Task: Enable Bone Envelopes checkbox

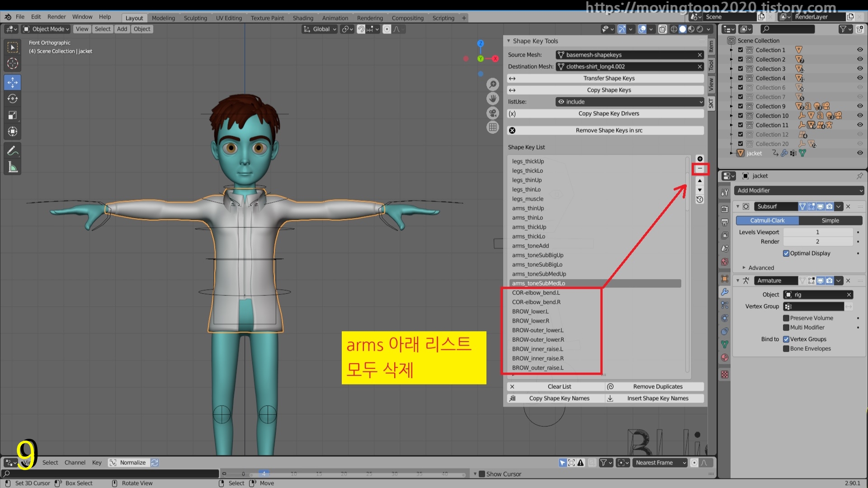Action: tap(786, 349)
